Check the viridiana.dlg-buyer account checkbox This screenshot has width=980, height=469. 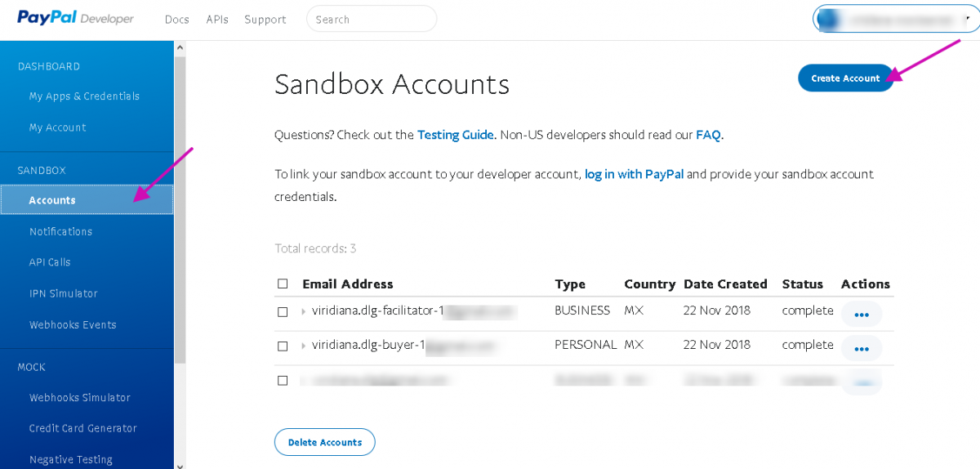(x=283, y=346)
